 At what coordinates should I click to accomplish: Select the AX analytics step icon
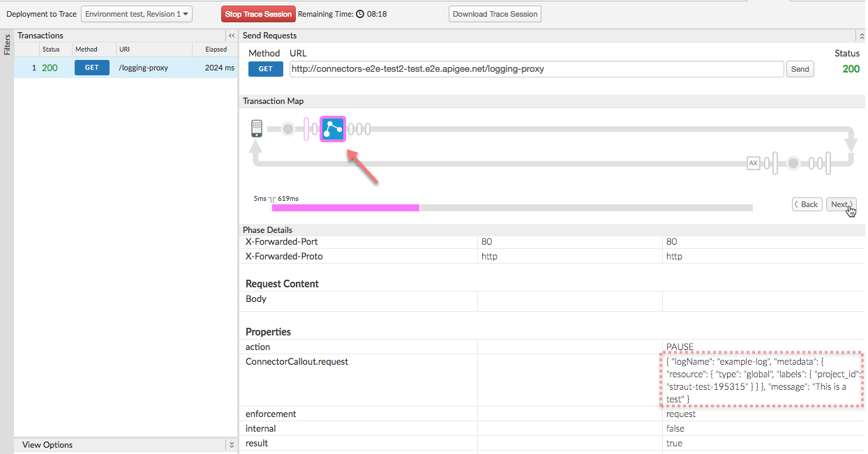[x=753, y=163]
